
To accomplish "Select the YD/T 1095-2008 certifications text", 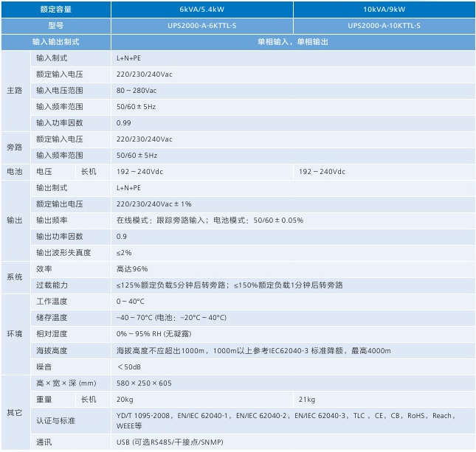I will (x=286, y=421).
